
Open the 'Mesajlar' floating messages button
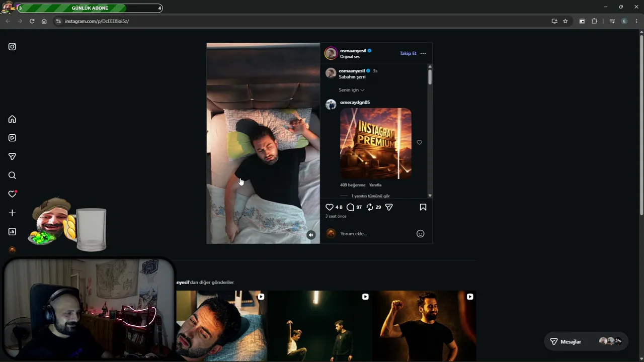pyautogui.click(x=586, y=341)
